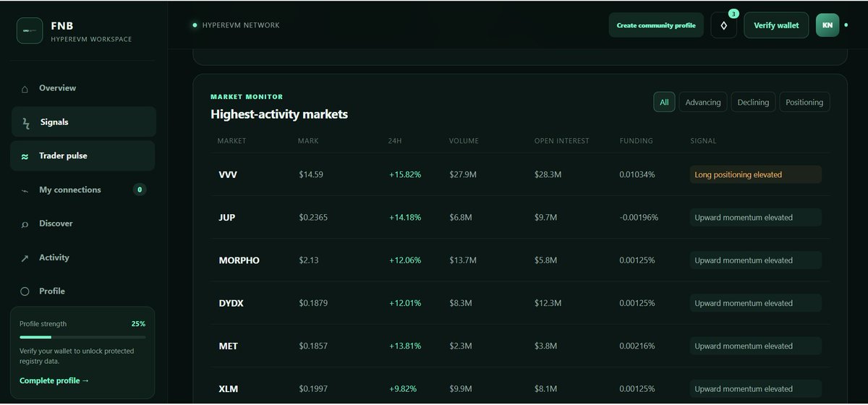Open the Profile page
868x405 pixels.
click(83, 291)
